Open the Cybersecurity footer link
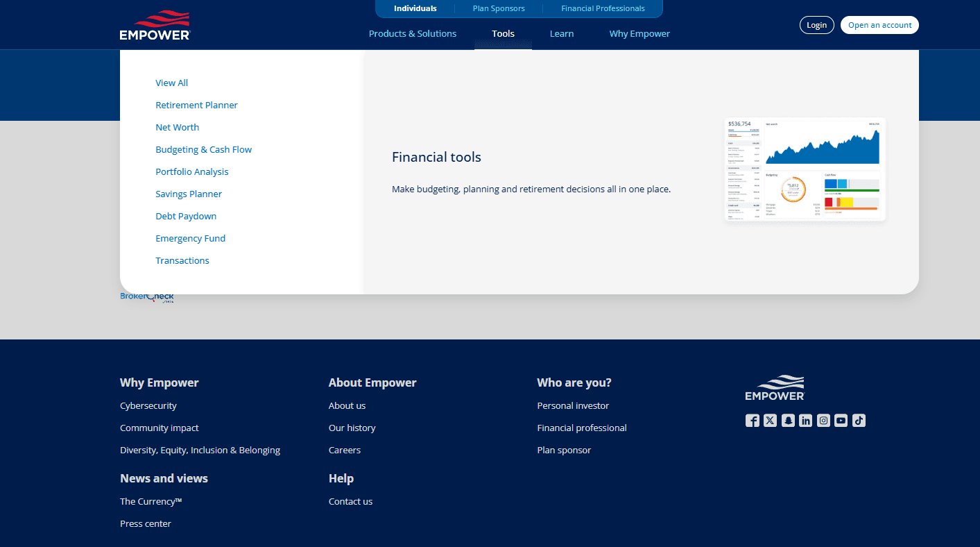The width and height of the screenshot is (980, 547). 148,405
